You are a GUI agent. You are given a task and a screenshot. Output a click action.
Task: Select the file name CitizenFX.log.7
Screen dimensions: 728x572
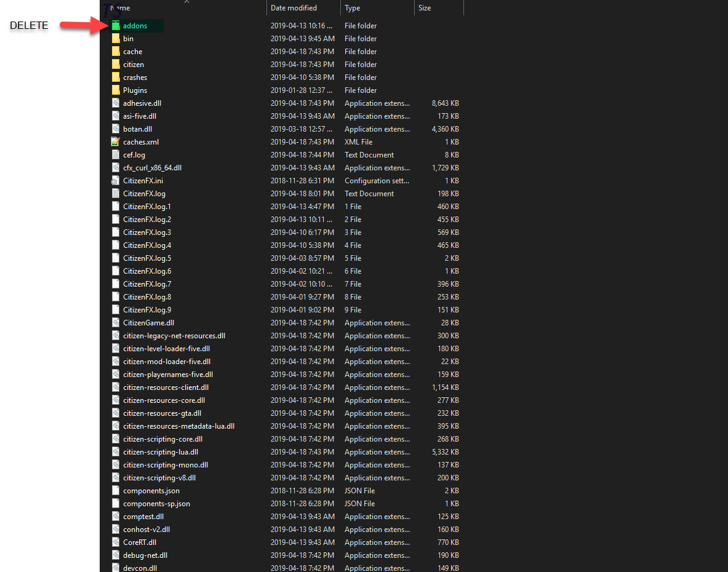click(147, 284)
